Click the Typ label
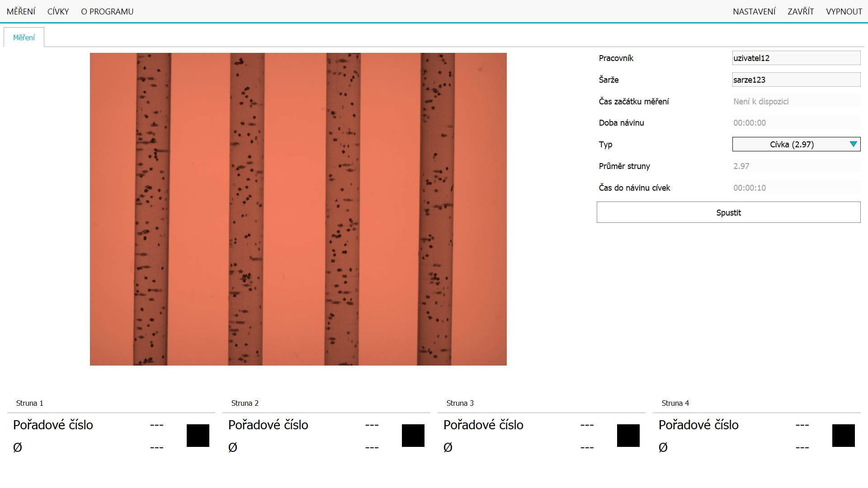Screen dimensions: 868x488 coord(606,145)
